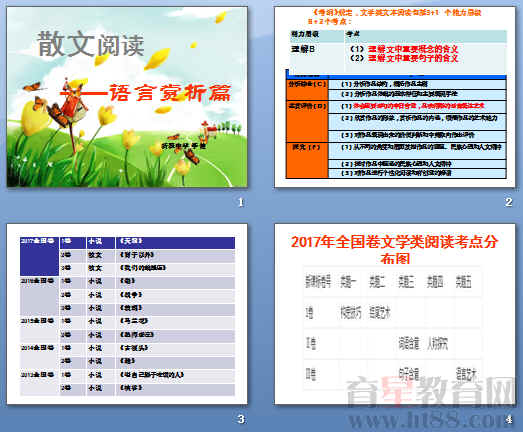The image size is (523, 432).
Task: Click the blue bar above orange table
Action: (x=397, y=77)
